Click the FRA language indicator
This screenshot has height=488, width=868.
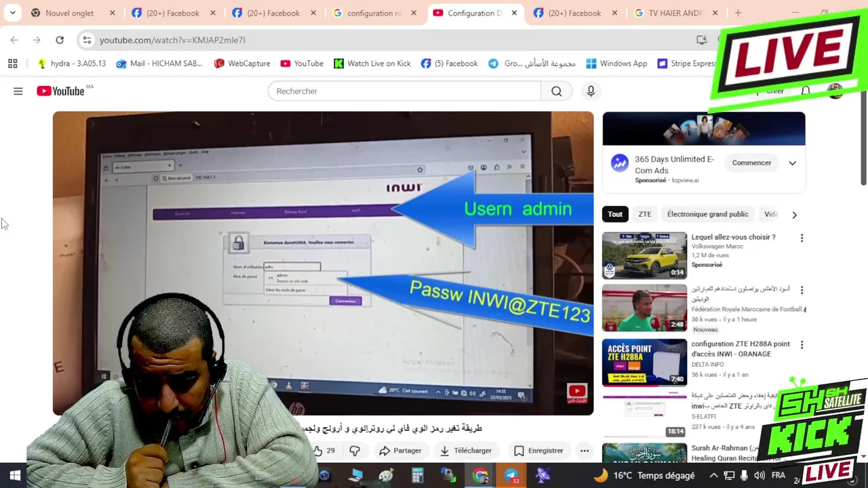coord(778,475)
